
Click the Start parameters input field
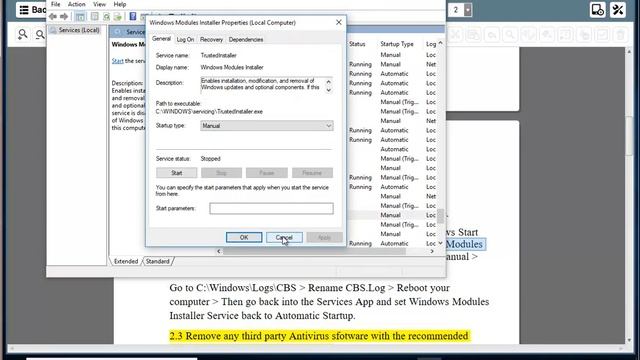[271, 209]
